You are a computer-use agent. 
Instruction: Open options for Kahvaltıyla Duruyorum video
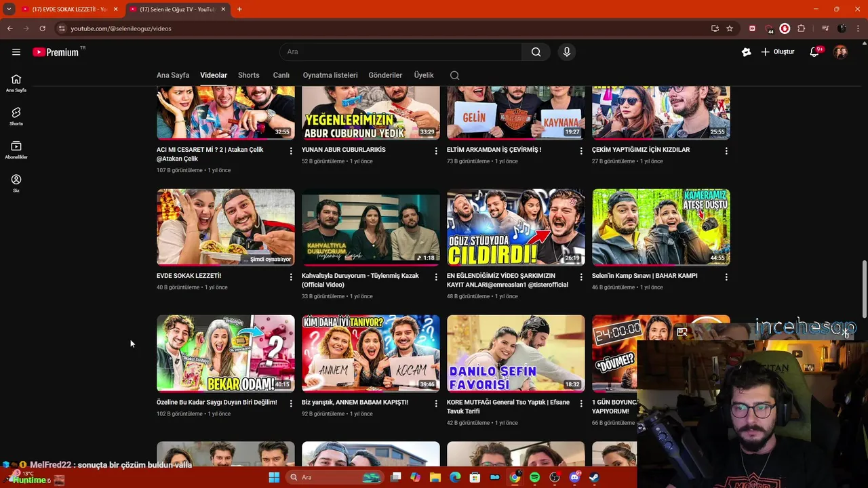click(x=436, y=277)
